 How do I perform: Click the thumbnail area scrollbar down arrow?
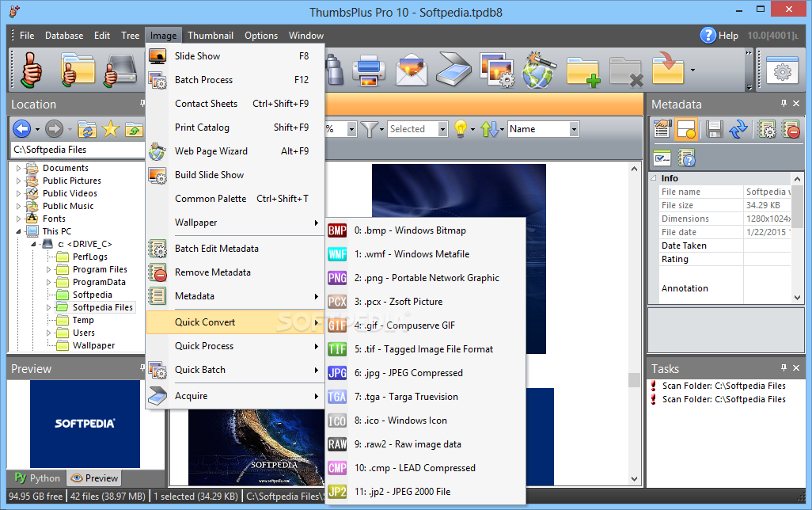coord(635,479)
